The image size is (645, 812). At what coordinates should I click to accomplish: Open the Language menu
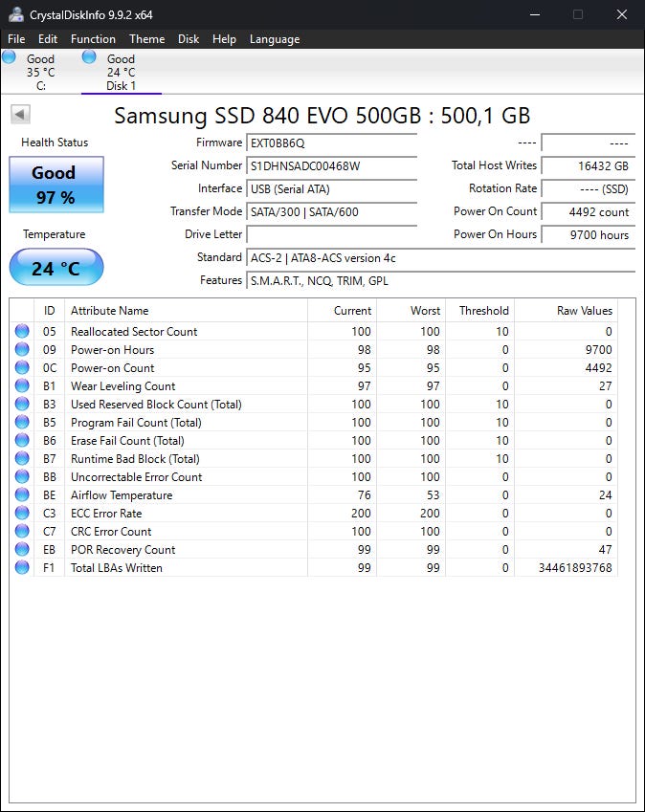click(275, 39)
